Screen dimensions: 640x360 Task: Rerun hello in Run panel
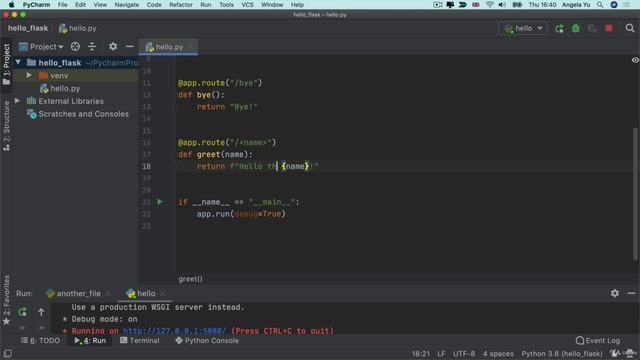click(22, 312)
